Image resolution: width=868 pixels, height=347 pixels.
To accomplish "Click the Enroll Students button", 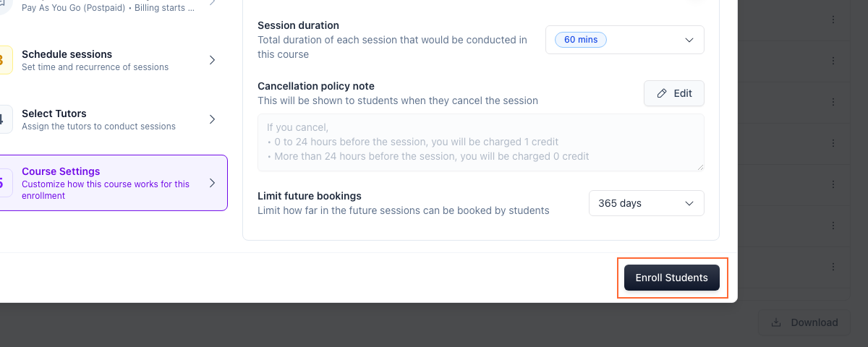I will (672, 278).
